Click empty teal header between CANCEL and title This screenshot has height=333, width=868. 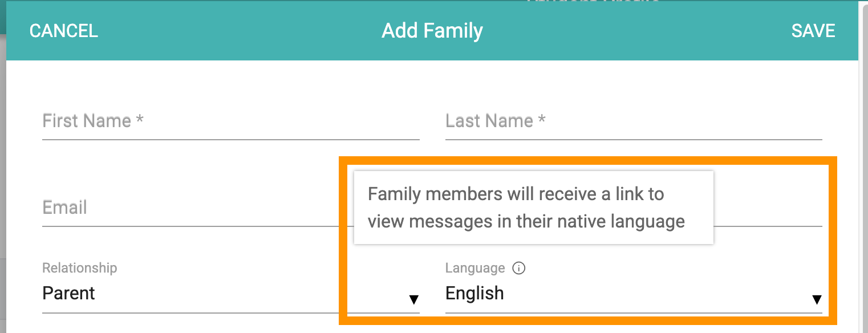coord(240,31)
